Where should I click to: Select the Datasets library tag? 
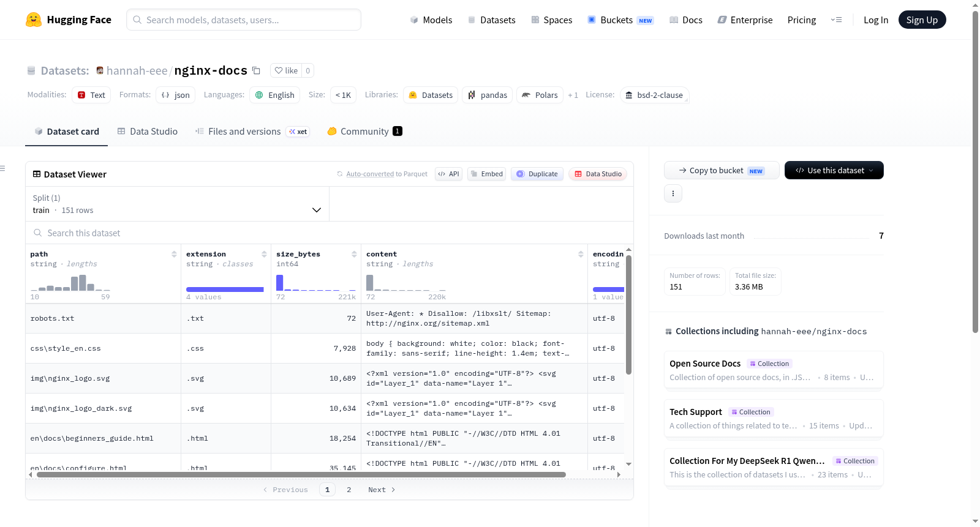(x=431, y=95)
